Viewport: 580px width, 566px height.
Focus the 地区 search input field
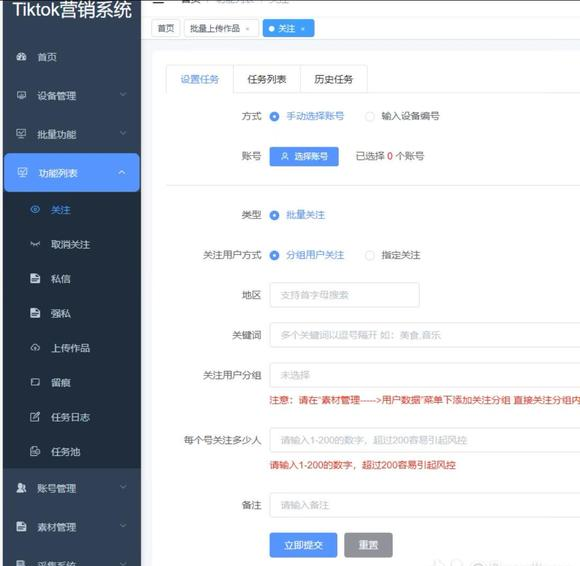coord(344,295)
